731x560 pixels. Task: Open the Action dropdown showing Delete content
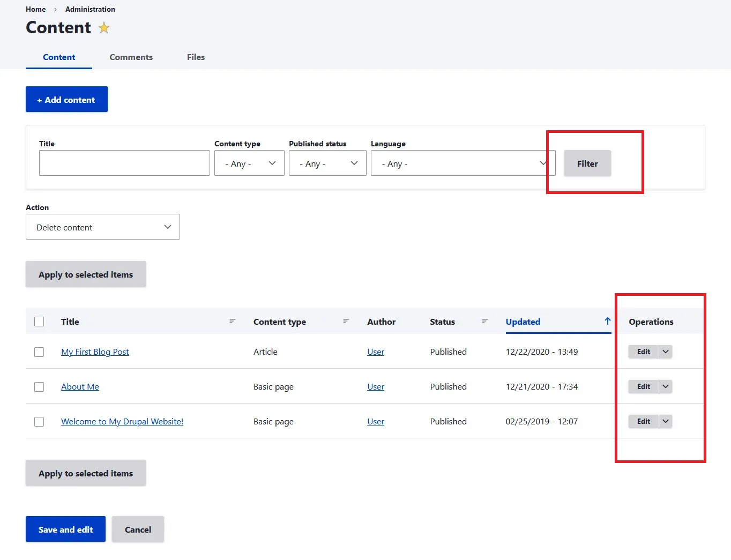point(103,227)
